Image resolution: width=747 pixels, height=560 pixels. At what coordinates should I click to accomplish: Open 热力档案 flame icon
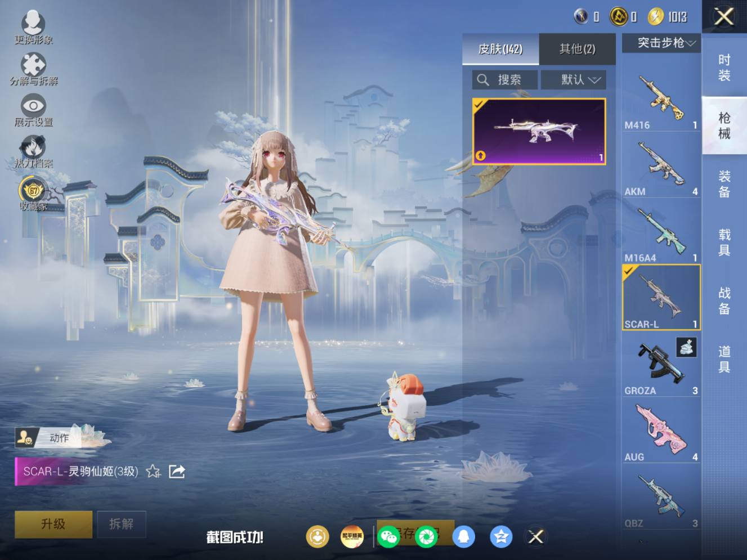coord(33,151)
